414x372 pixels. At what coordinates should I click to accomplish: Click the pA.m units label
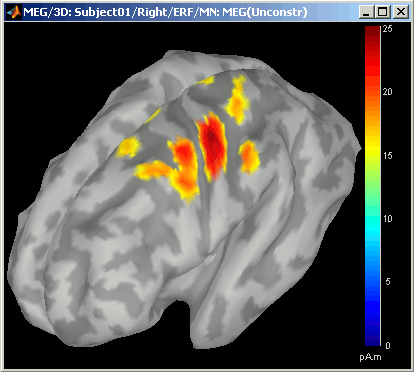(x=370, y=357)
